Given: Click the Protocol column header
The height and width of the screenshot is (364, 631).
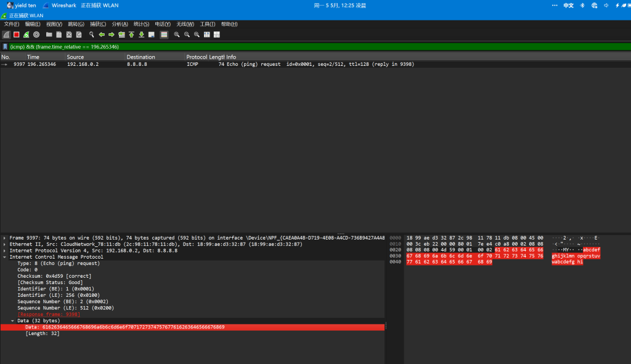Looking at the screenshot, I should [197, 57].
